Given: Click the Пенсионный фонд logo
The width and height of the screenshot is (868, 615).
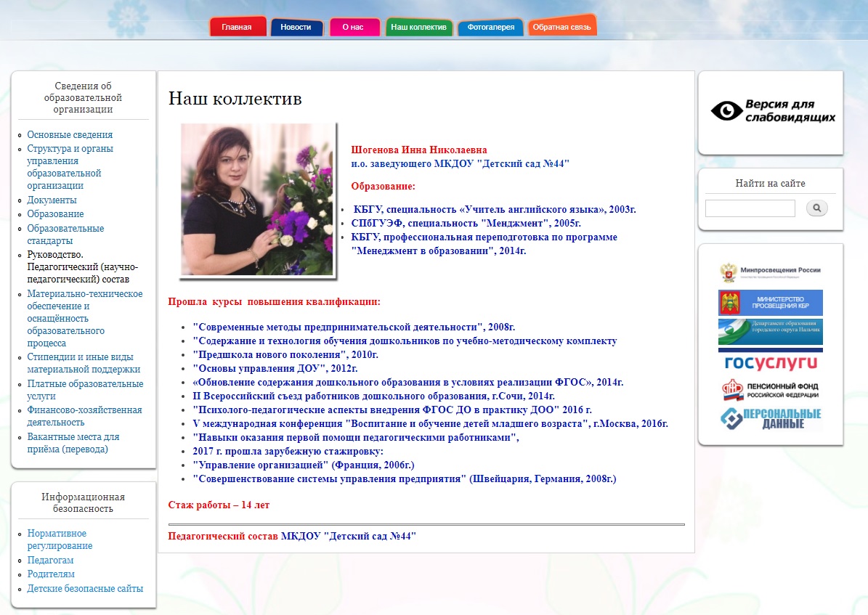Looking at the screenshot, I should [x=770, y=391].
